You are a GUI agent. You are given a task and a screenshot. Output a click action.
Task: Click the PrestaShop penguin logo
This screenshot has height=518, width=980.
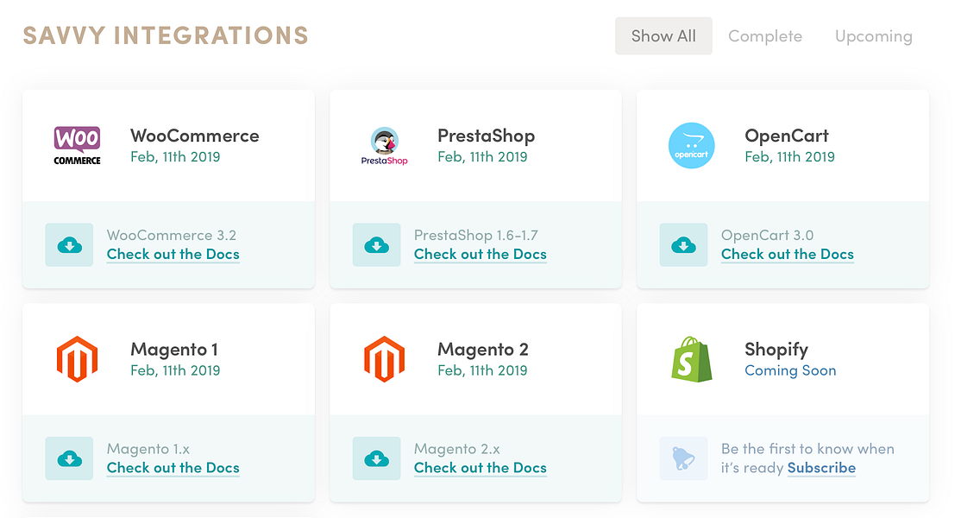point(384,146)
